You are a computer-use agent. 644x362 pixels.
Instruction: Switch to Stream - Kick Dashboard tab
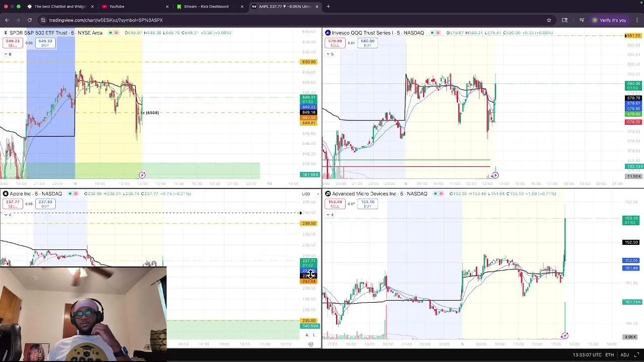209,7
